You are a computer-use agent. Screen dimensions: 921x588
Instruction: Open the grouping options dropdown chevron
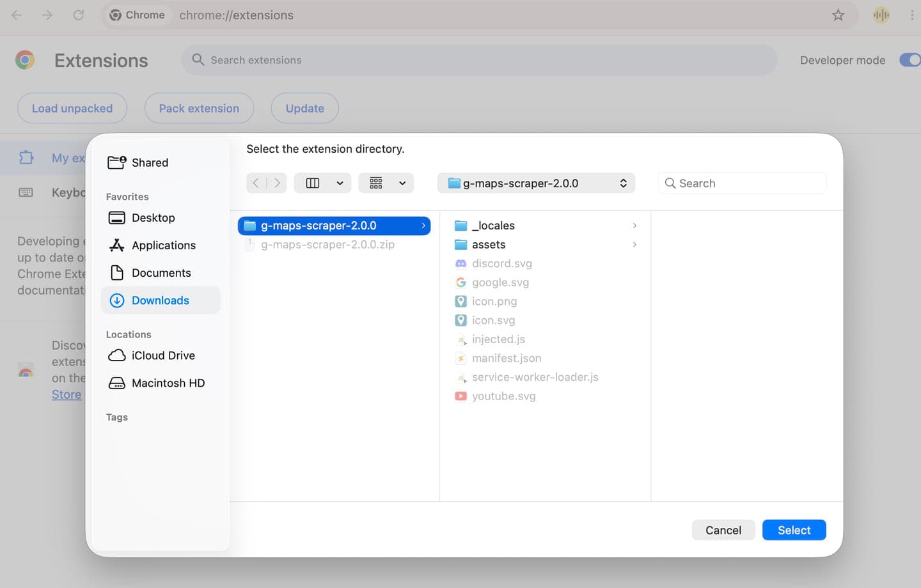402,183
